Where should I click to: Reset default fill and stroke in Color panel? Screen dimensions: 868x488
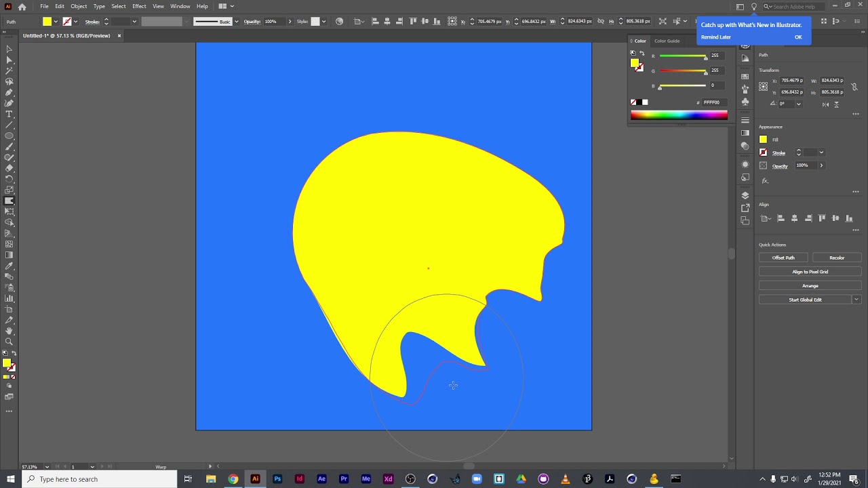coord(633,54)
